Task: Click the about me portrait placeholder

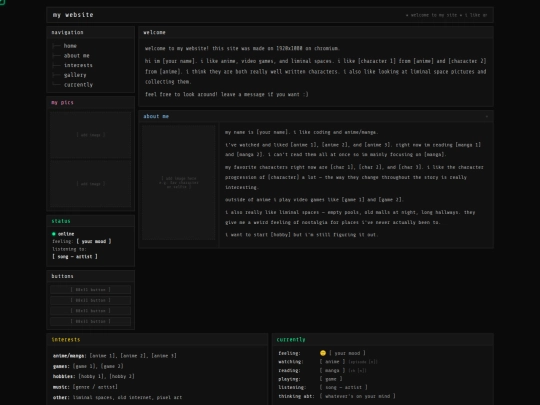Action: pos(179,183)
